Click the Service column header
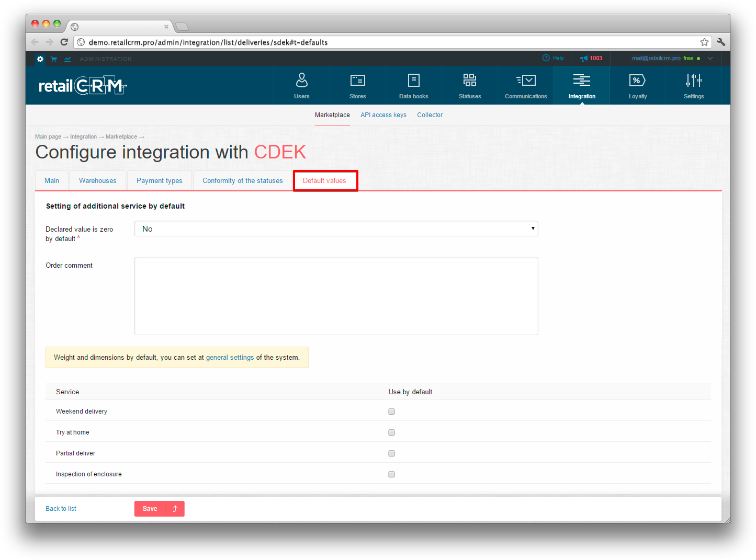Image resolution: width=756 pixels, height=560 pixels. [67, 392]
